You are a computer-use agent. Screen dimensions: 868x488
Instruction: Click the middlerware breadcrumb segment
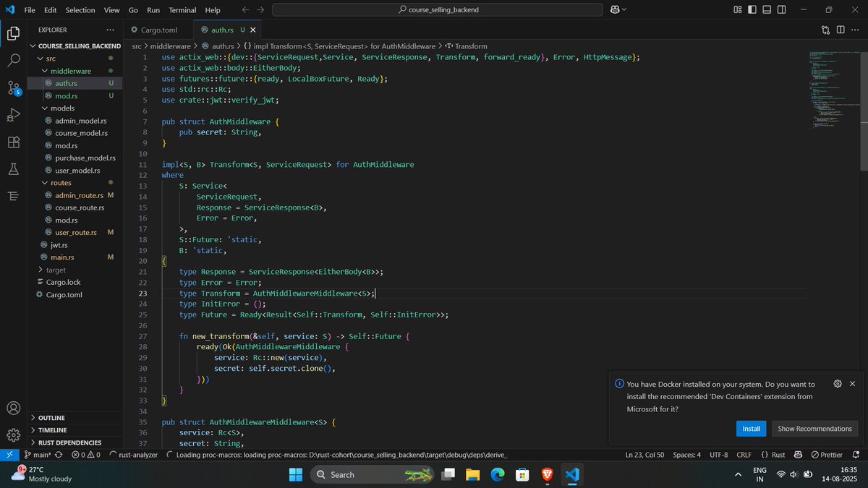click(169, 46)
